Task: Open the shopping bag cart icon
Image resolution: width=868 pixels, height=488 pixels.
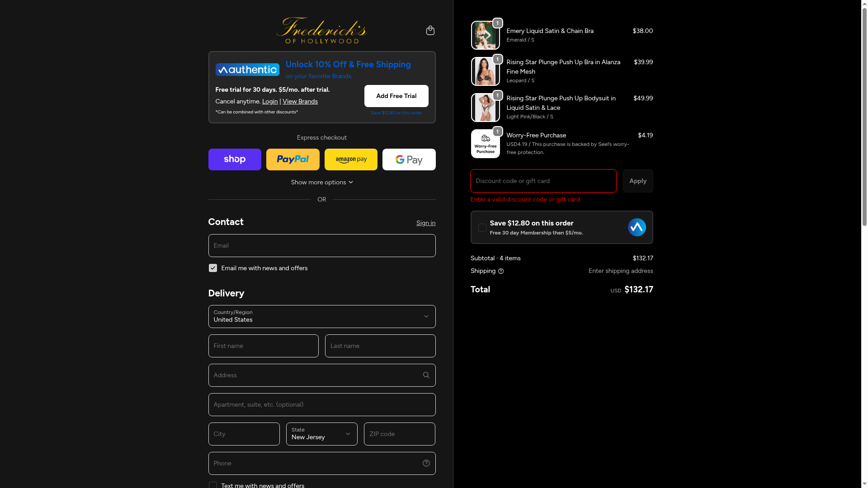Action: [x=430, y=30]
